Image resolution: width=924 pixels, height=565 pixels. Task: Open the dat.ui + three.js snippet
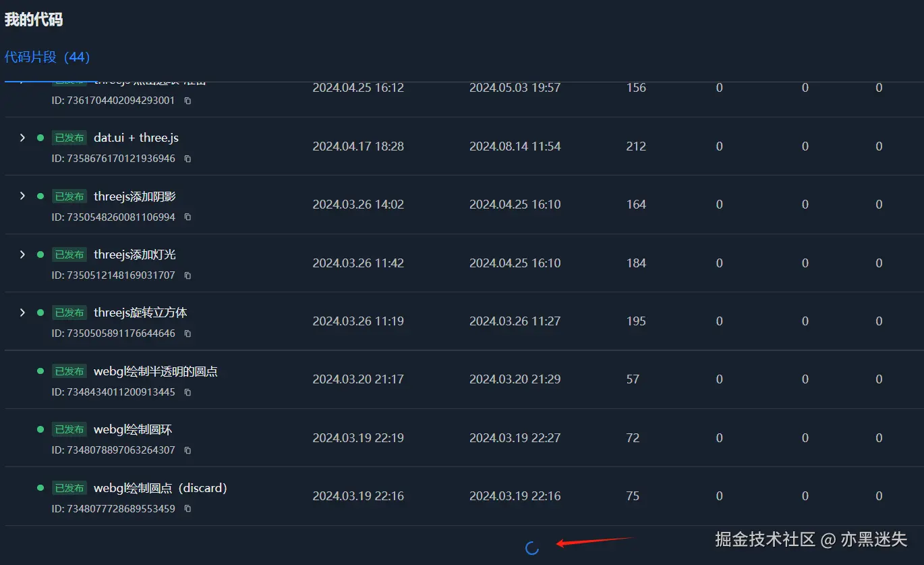[135, 137]
